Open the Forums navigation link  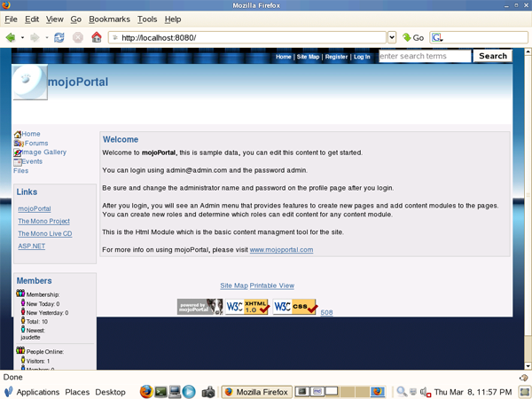36,143
